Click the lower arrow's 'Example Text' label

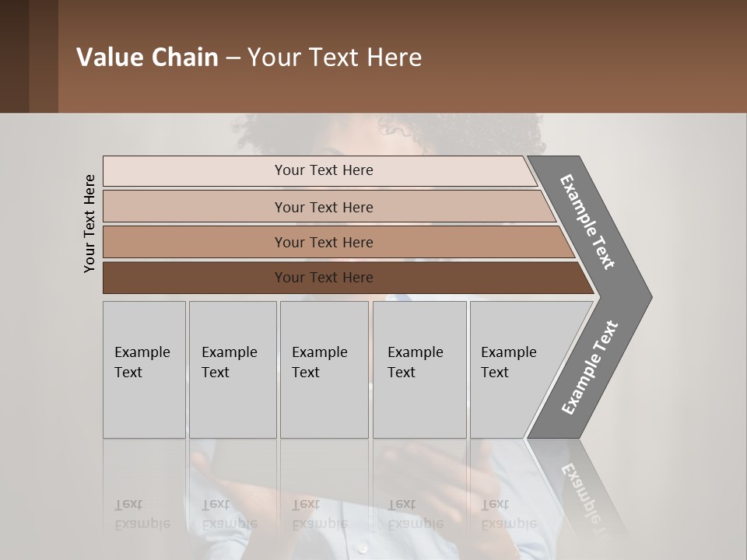(590, 367)
